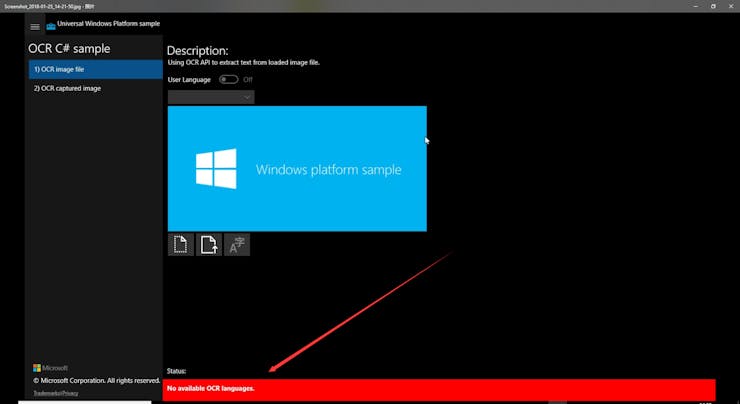Screen dimensions: 740x404
Task: Click the Description heading
Action: pos(197,50)
